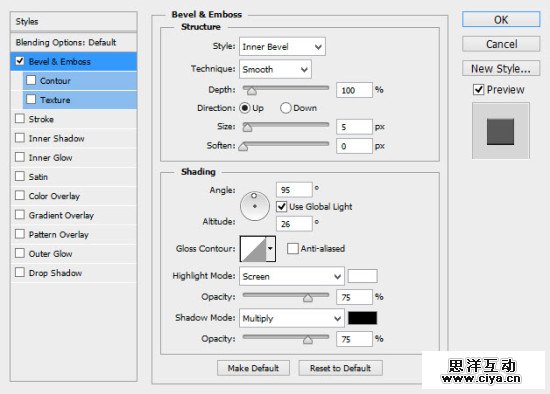
Task: Open the Highlight Mode dropdown showing Screen
Action: point(291,276)
